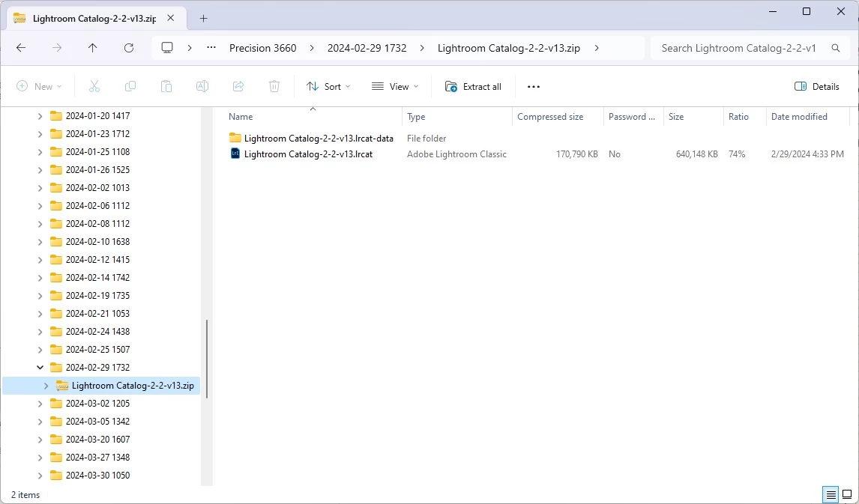Viewport: 859px width, 504px height.
Task: Close the Lightroom Catalog zip tab
Action: point(171,18)
